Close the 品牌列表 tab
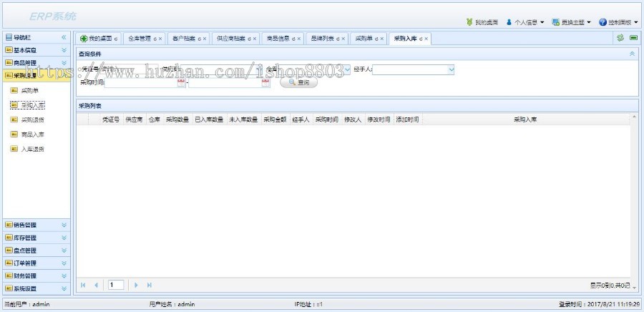This screenshot has width=644, height=312. (343, 39)
